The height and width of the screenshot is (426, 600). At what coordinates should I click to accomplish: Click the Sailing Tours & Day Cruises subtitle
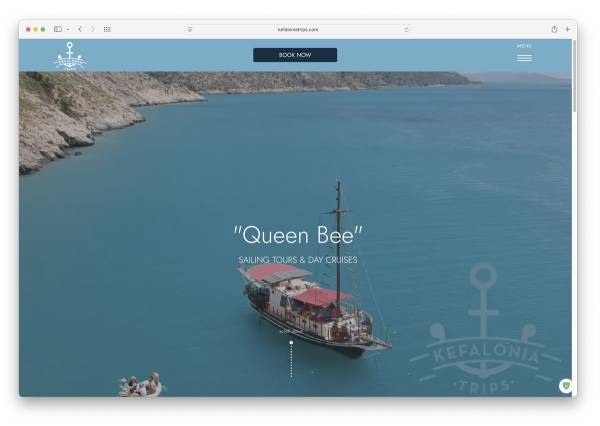297,260
